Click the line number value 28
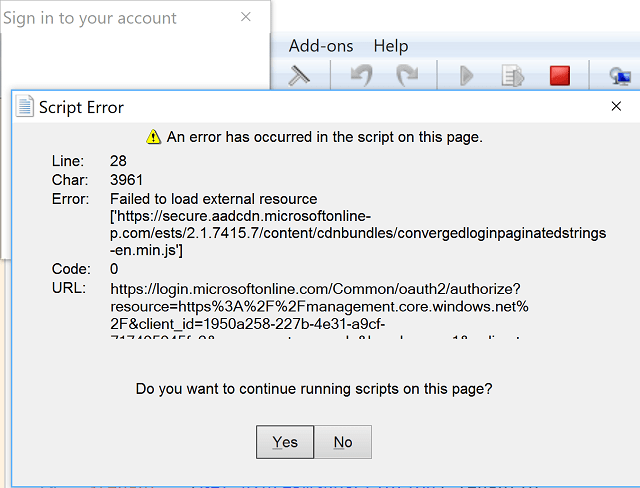 click(118, 161)
